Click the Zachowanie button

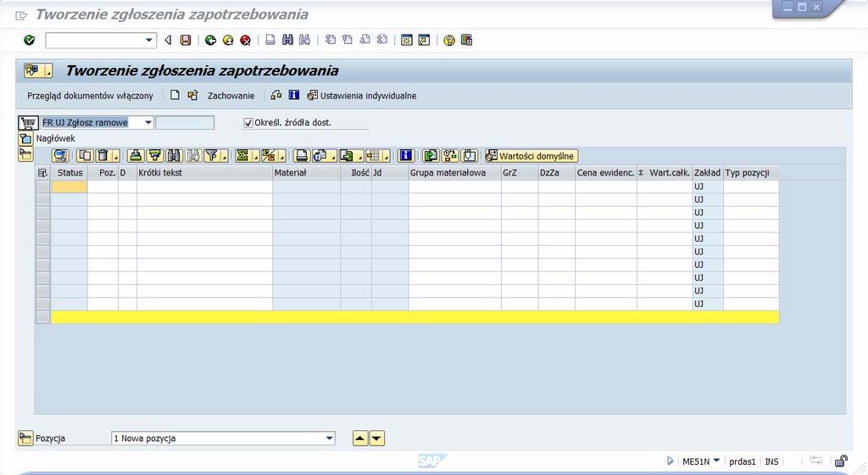[x=231, y=96]
